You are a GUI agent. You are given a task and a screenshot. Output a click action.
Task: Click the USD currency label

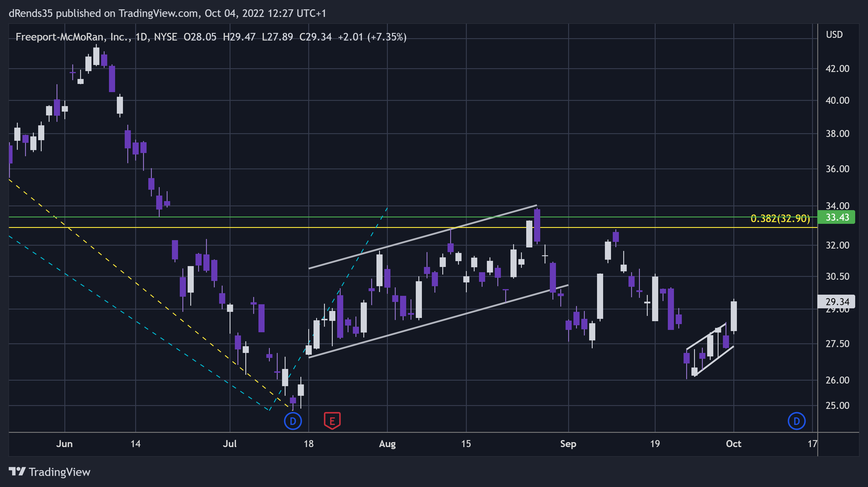834,35
